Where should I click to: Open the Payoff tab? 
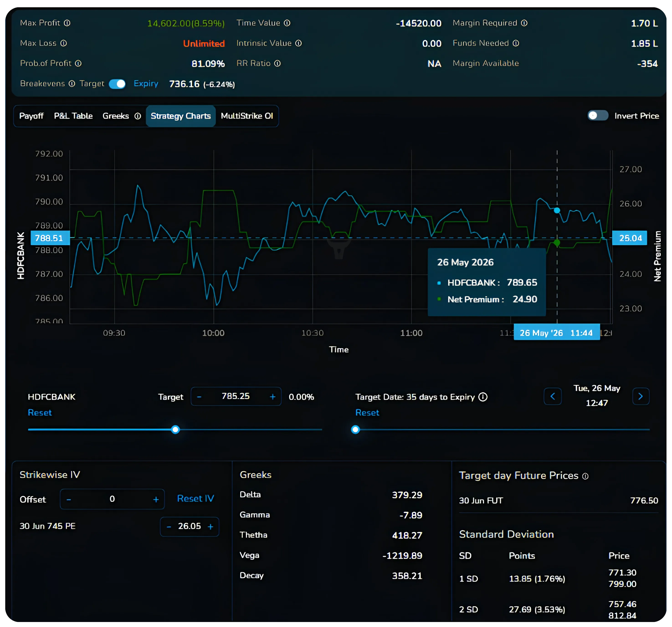point(31,116)
